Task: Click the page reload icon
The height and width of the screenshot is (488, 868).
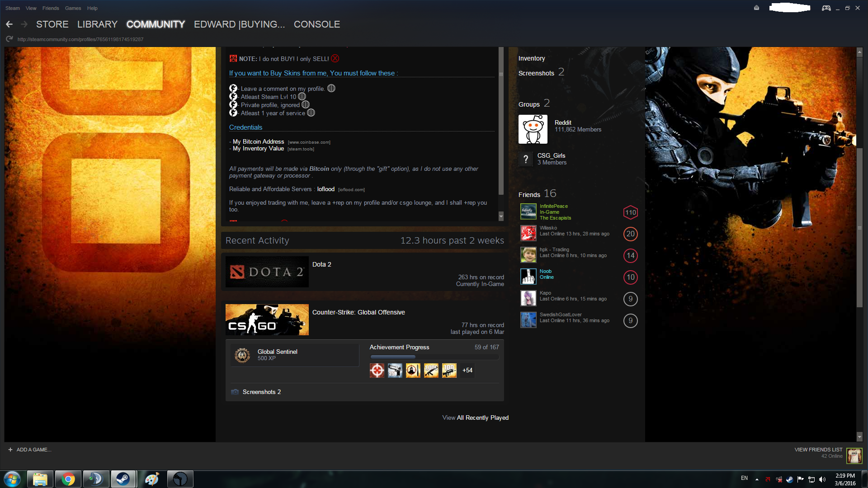Action: point(9,39)
